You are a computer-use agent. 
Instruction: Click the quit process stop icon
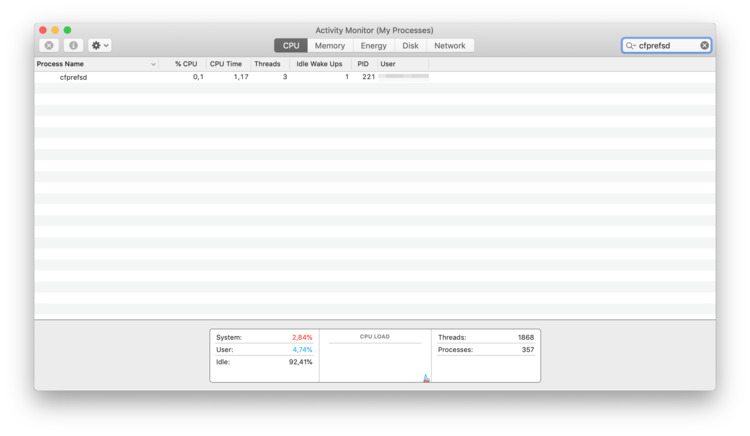(48, 46)
